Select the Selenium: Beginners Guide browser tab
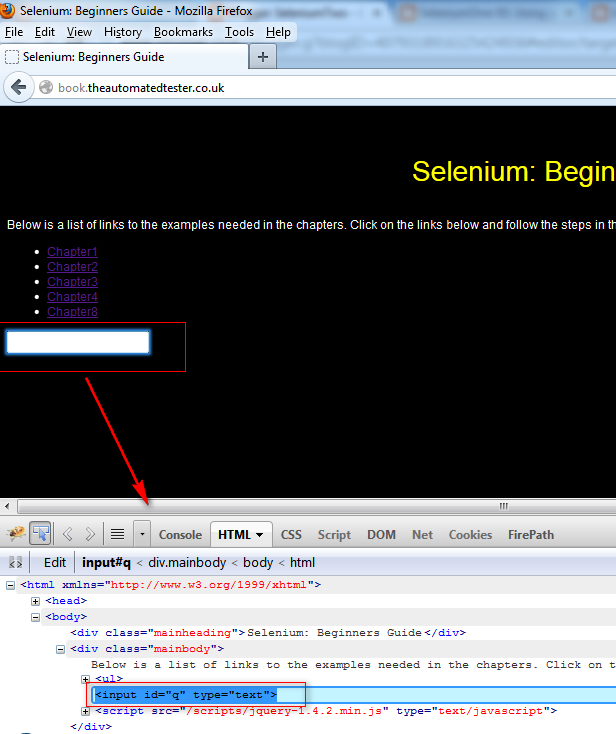616x734 pixels. [124, 57]
